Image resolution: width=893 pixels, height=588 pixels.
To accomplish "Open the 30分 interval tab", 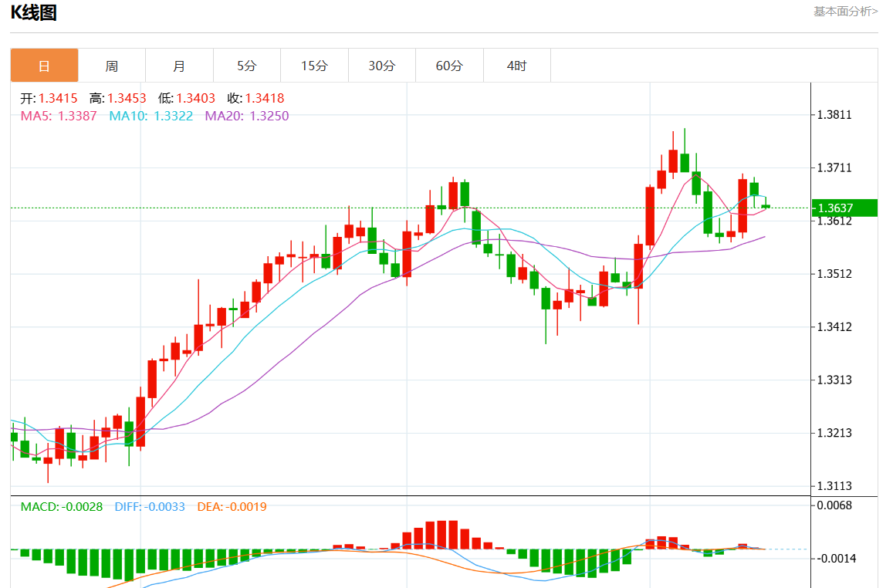I will coord(381,66).
